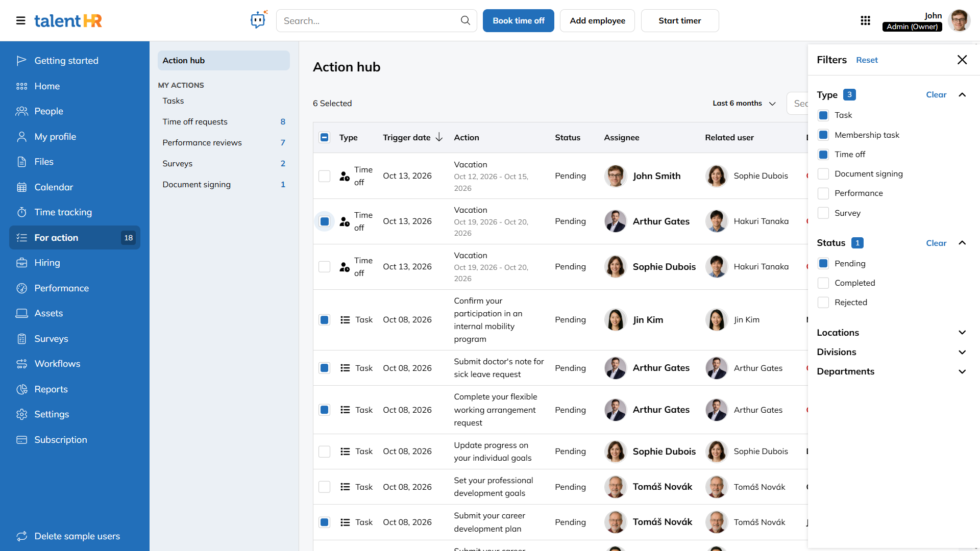The image size is (980, 551).
Task: Expand the Divisions filter section
Action: pyautogui.click(x=962, y=352)
